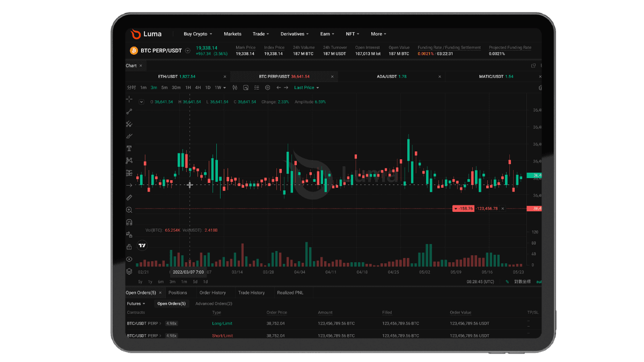Select the trend line drawing tool
The width and height of the screenshot is (644, 362).
[x=129, y=112]
